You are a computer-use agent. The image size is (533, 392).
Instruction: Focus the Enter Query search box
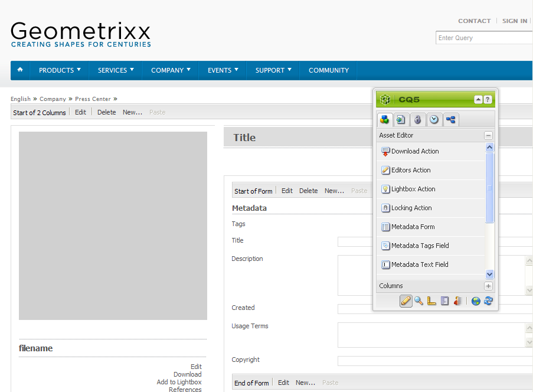coord(484,38)
